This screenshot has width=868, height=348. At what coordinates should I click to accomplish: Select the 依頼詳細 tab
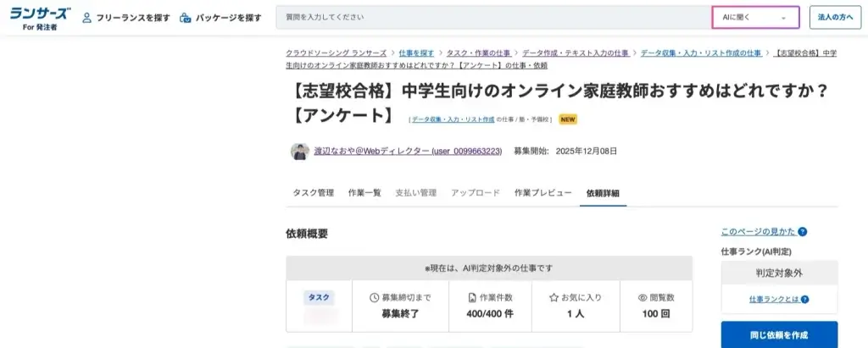point(603,193)
